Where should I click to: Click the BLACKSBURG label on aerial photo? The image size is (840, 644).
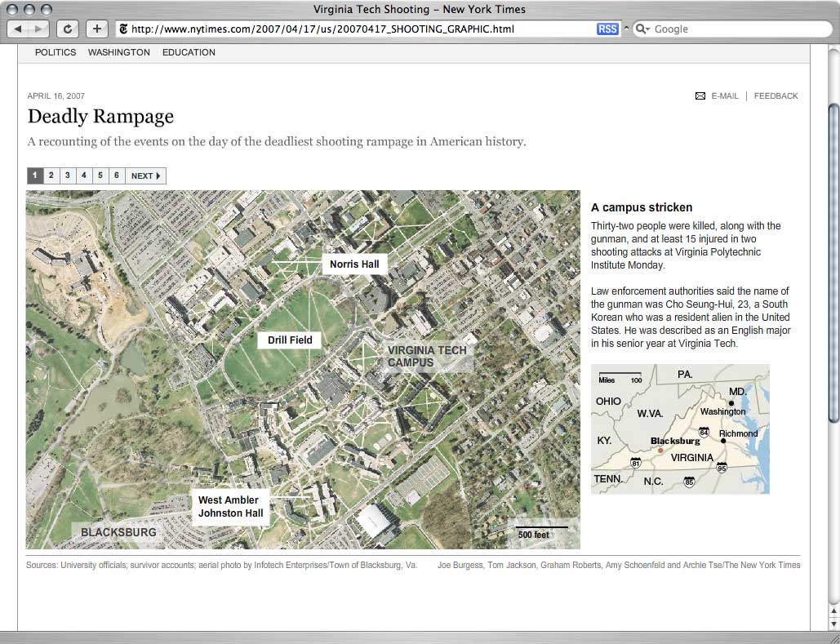point(118,532)
